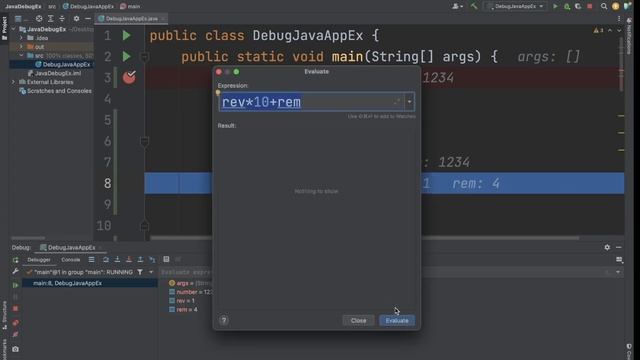This screenshot has height=360, width=640.
Task: Collapse the main method fold marker on line 2
Action: click(x=144, y=57)
